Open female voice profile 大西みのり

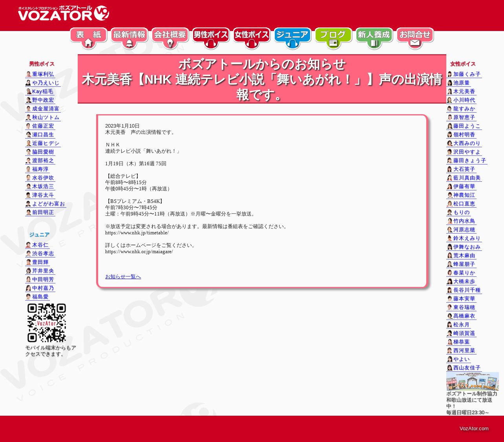click(x=464, y=143)
